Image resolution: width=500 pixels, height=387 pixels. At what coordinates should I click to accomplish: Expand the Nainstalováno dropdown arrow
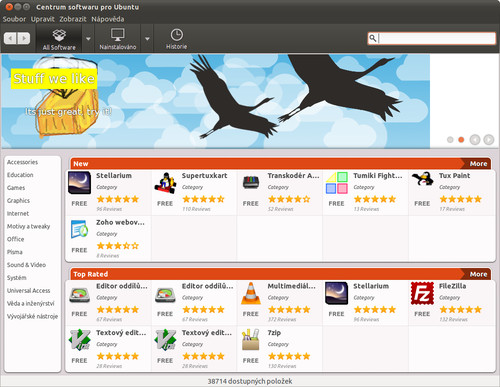click(147, 39)
